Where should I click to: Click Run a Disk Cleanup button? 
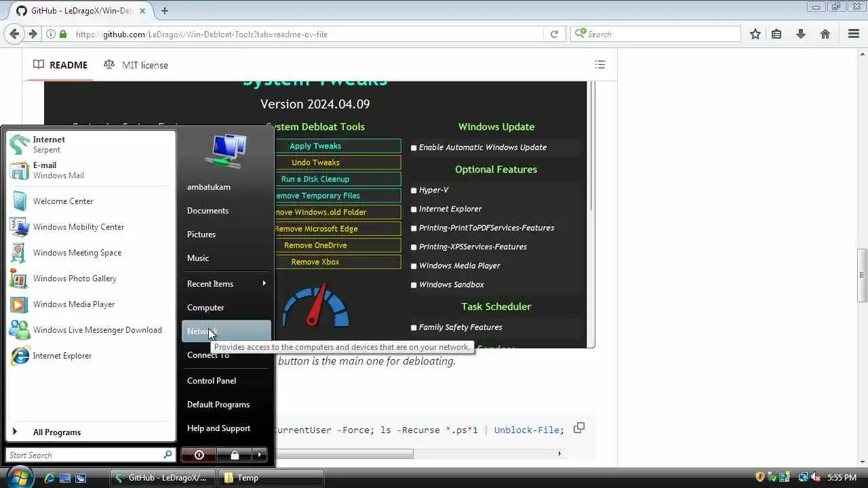click(338, 179)
